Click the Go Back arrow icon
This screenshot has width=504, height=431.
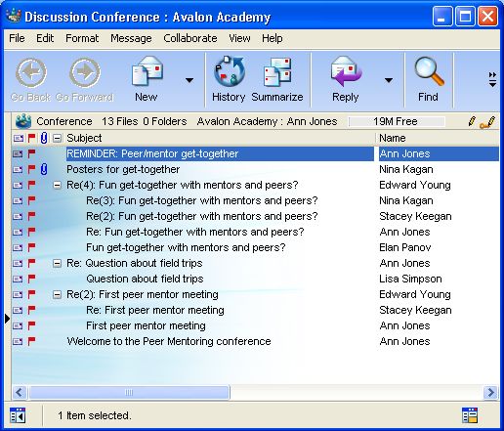(31, 72)
